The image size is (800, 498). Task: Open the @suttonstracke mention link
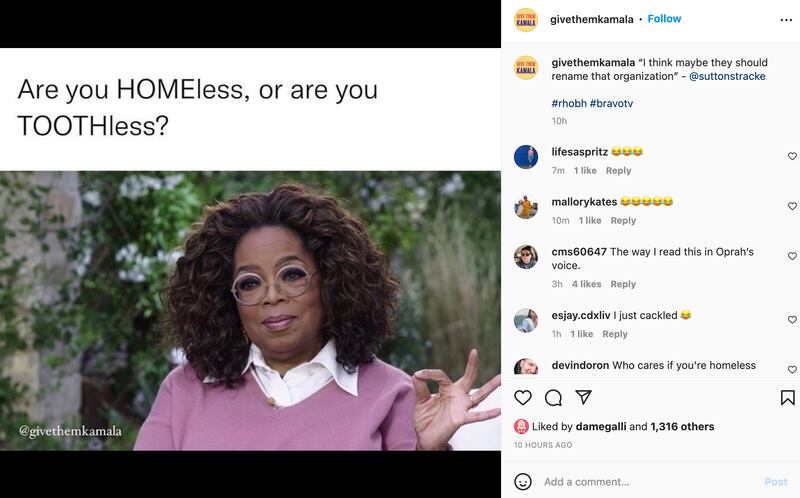[727, 76]
